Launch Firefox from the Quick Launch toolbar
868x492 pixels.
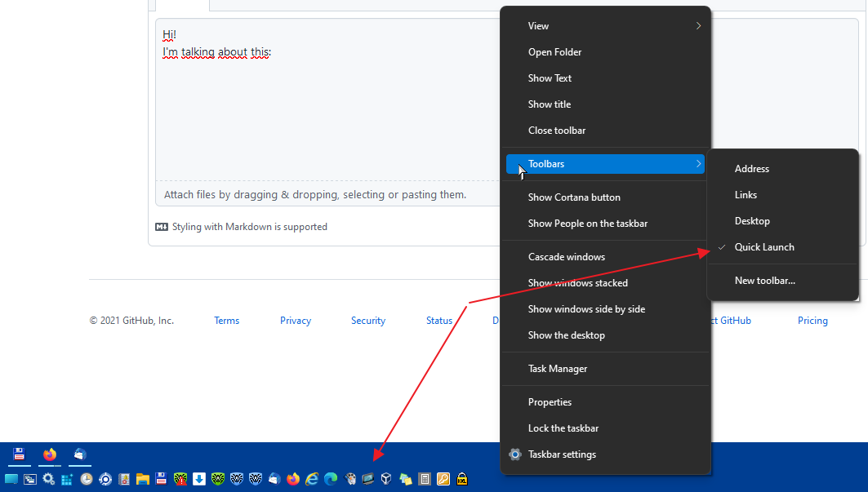point(293,479)
